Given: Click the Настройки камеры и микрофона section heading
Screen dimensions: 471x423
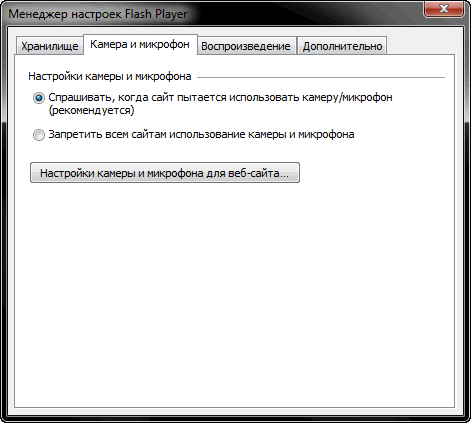Looking at the screenshot, I should pos(110,76).
